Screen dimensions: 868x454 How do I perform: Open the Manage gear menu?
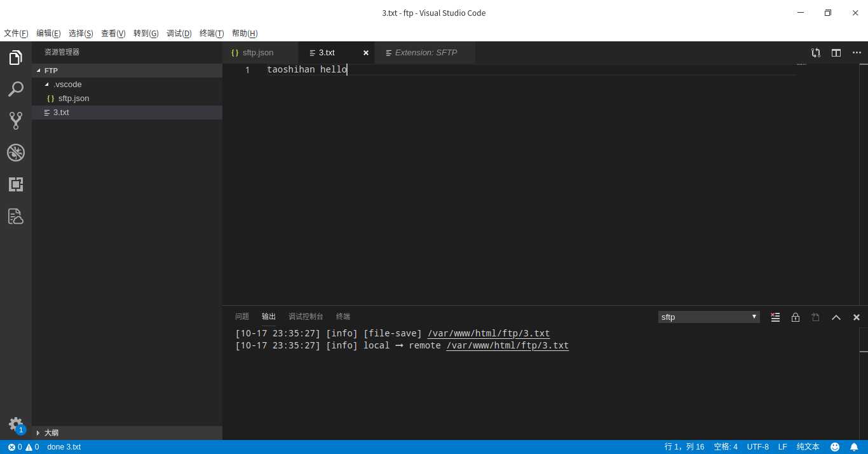(x=16, y=425)
